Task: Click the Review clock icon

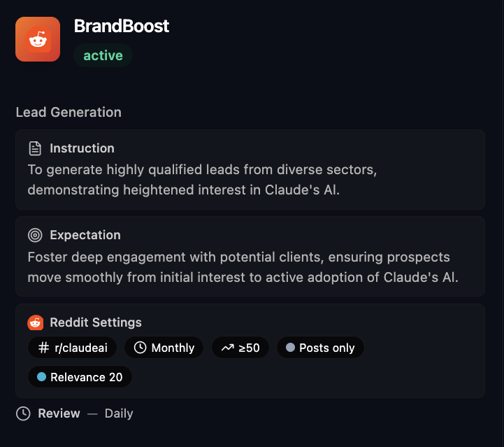Action: [23, 413]
